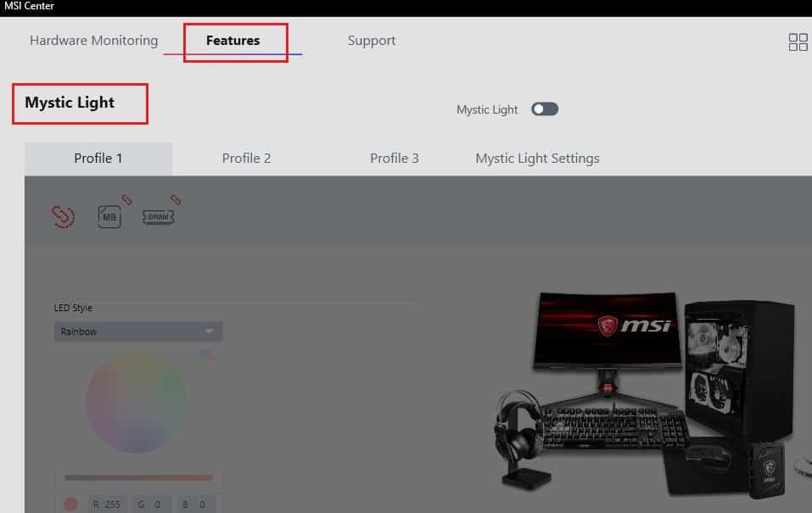
Task: Open the Support tab
Action: tap(372, 41)
